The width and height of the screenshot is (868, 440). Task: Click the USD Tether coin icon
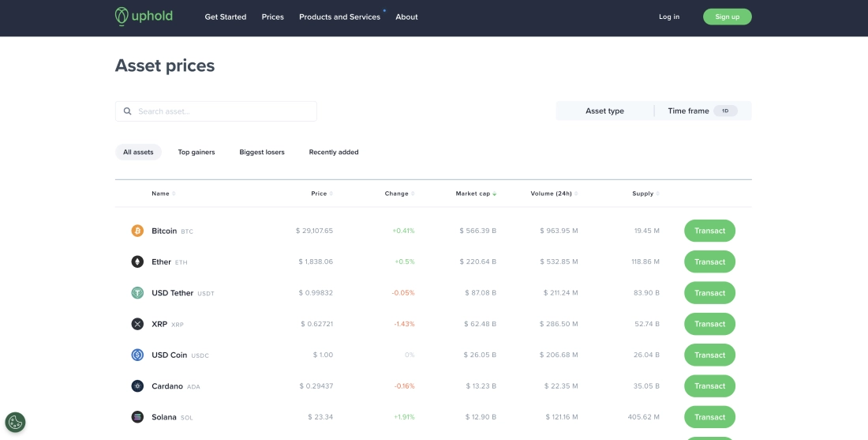[137, 292]
